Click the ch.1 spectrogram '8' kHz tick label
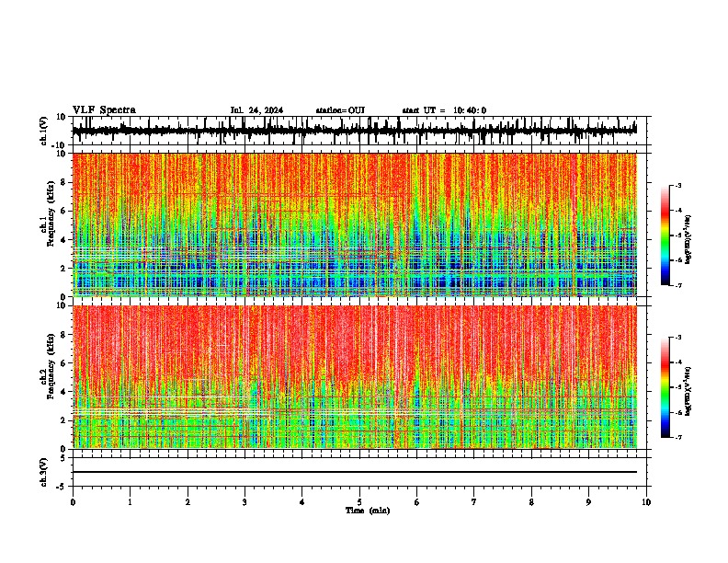The height and width of the screenshot is (563, 728). [x=63, y=182]
